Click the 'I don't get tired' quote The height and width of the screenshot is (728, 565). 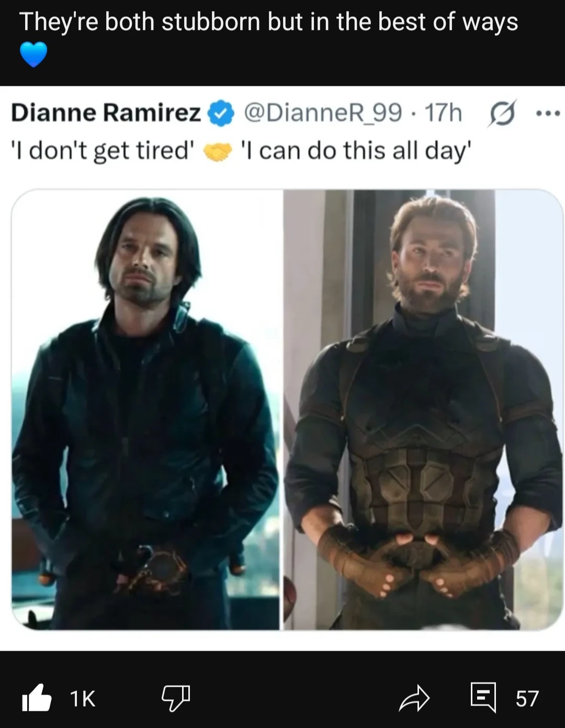pyautogui.click(x=103, y=151)
